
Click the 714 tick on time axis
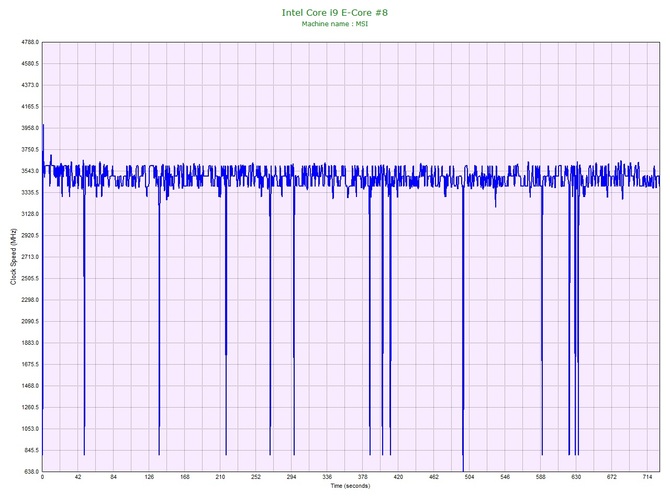[647, 477]
